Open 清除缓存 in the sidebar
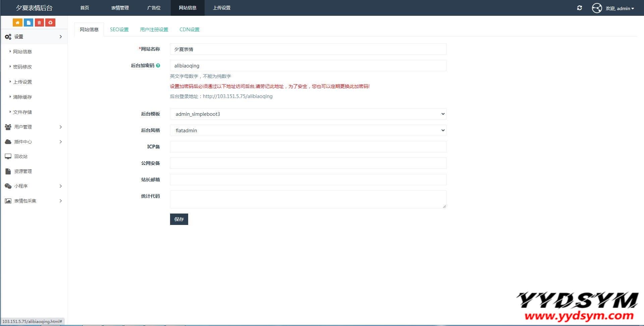 (22, 97)
